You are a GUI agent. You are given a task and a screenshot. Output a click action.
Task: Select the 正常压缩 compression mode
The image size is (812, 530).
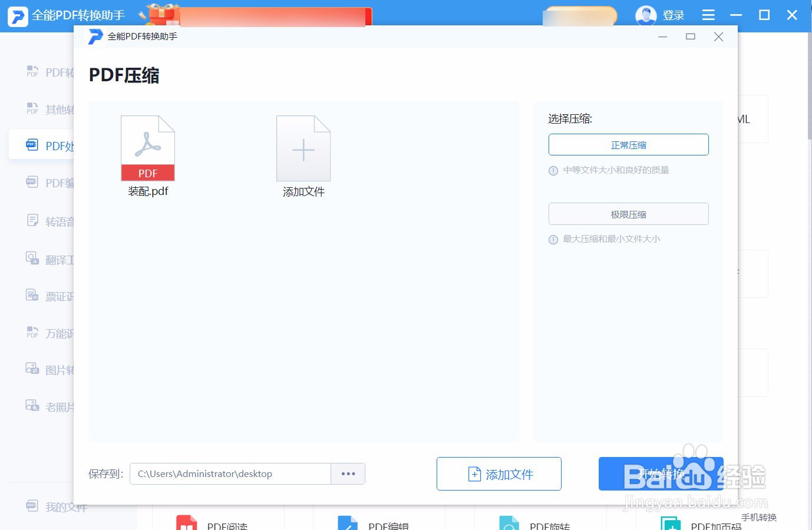(628, 144)
